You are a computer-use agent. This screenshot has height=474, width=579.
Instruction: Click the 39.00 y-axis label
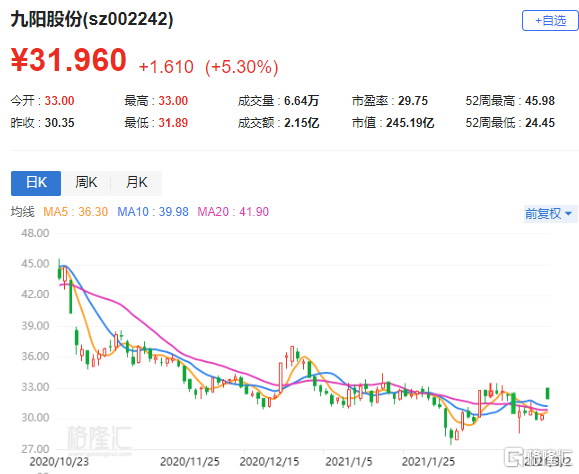click(x=35, y=326)
